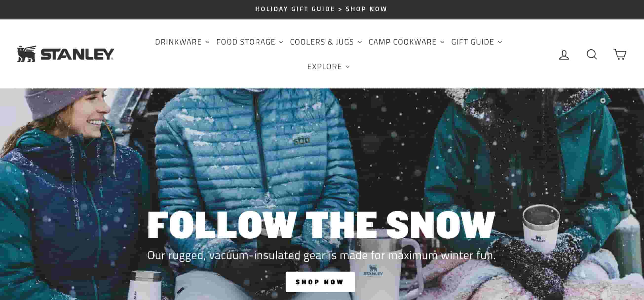Open the shopping cart icon
Viewport: 644px width, 300px height.
pos(620,54)
